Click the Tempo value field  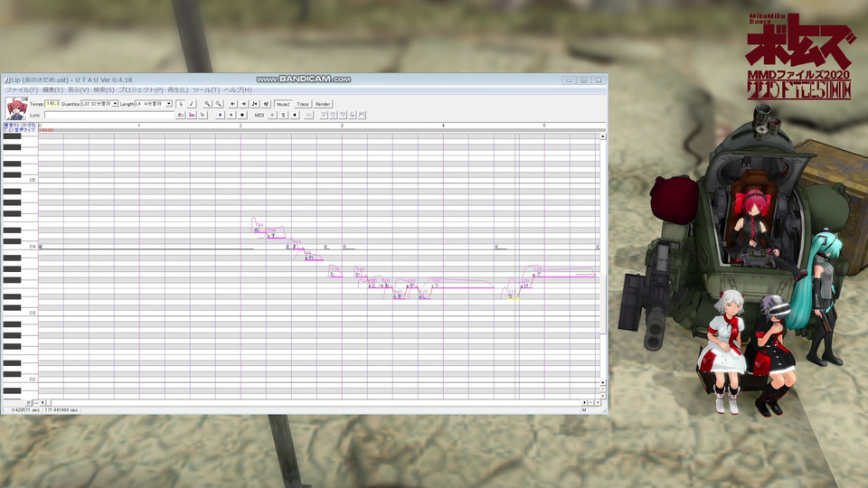pyautogui.click(x=52, y=104)
